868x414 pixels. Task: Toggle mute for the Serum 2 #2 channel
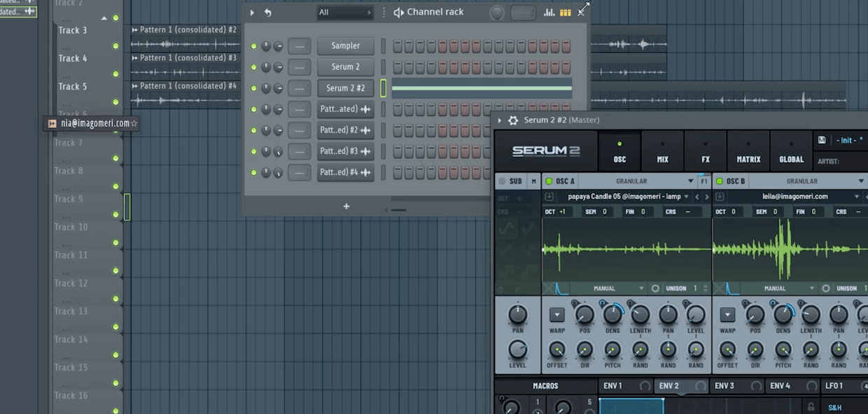click(x=253, y=88)
